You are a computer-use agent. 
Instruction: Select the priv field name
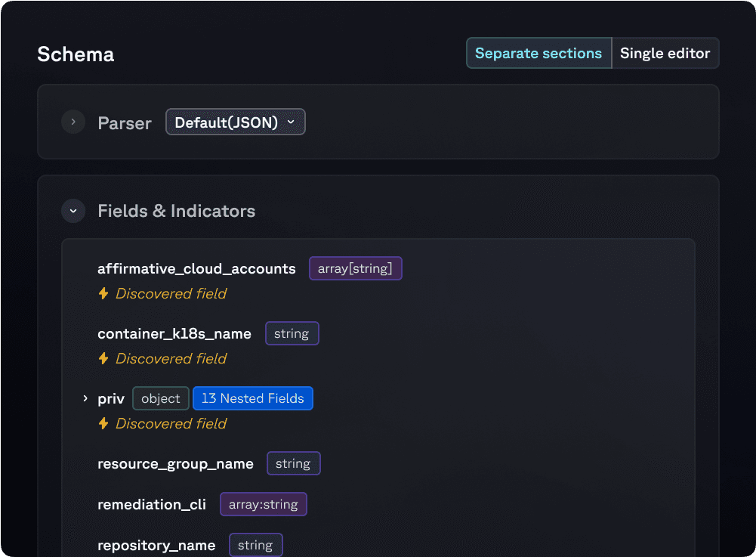tap(111, 399)
